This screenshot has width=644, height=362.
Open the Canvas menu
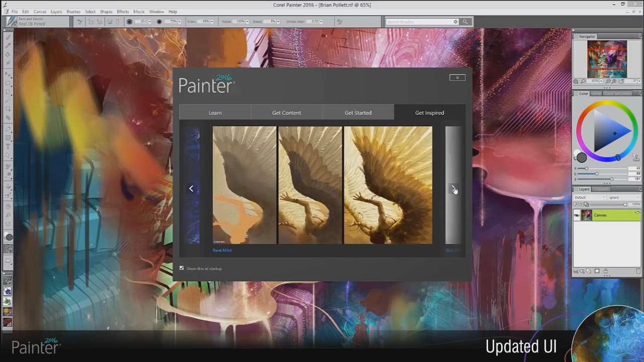(x=40, y=12)
